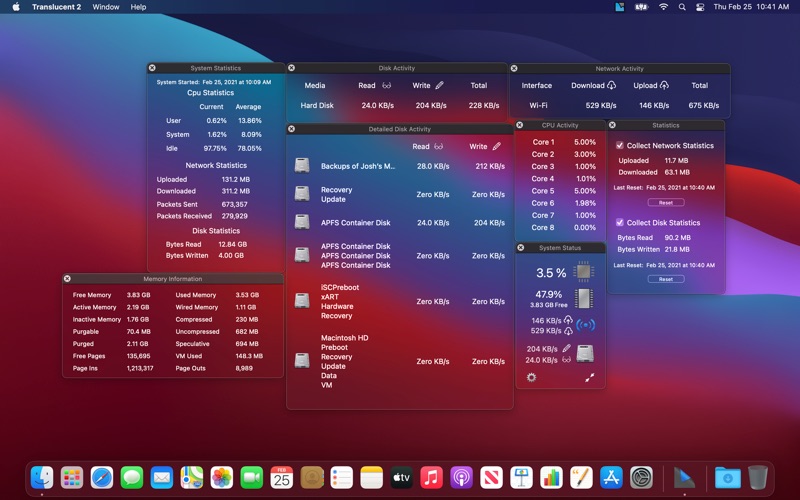Screen dimensions: 800x500
Task: Click the drive icon for triple APFS Container Disk row
Action: pyautogui.click(x=302, y=255)
